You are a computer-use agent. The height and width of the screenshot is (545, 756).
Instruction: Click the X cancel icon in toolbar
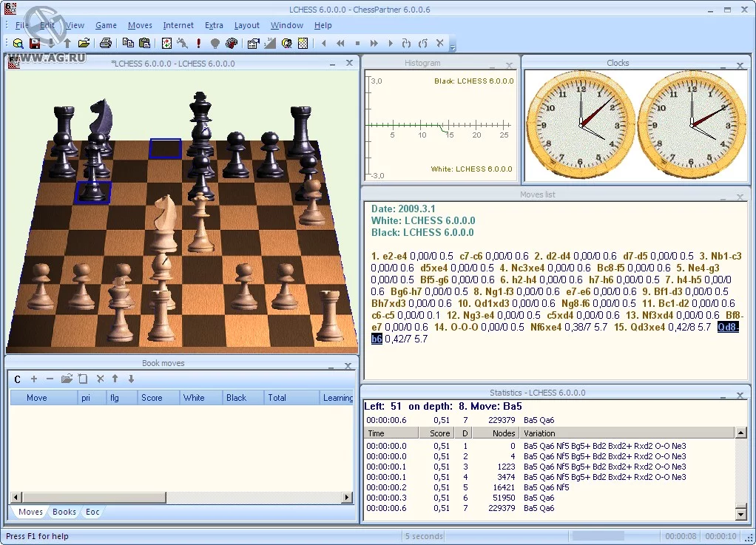439,44
